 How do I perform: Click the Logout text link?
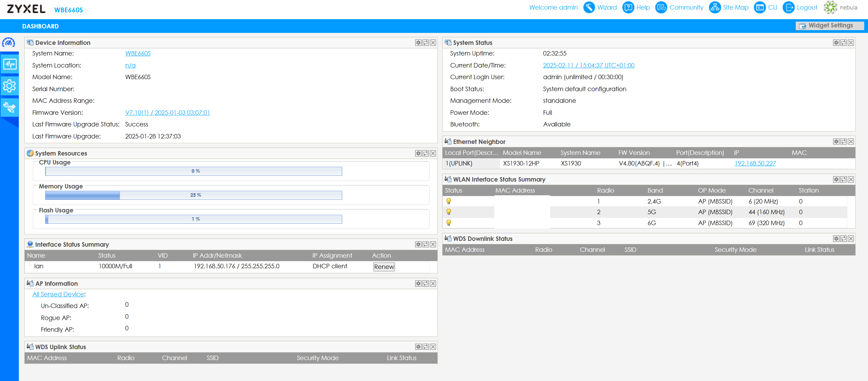pos(807,8)
